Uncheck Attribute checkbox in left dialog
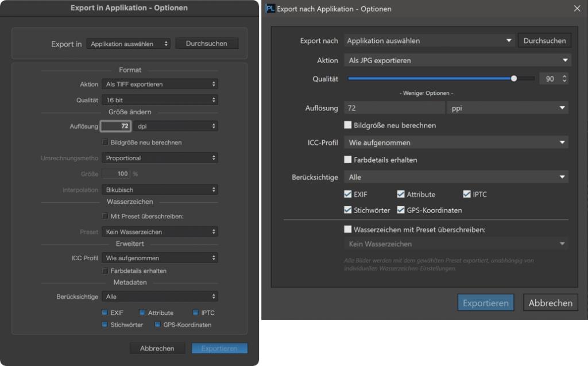Screen dimensions: 588x366 142,313
